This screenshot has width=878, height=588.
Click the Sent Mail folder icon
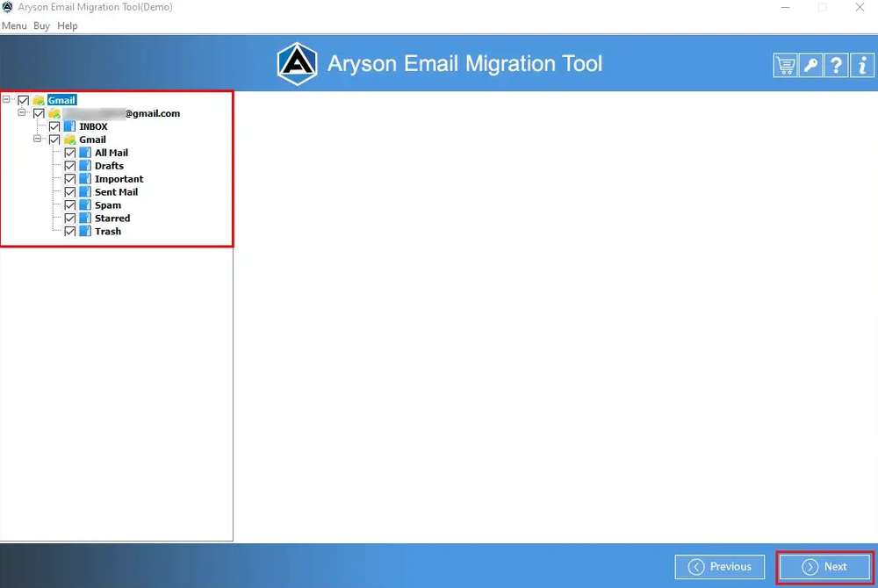coord(85,192)
